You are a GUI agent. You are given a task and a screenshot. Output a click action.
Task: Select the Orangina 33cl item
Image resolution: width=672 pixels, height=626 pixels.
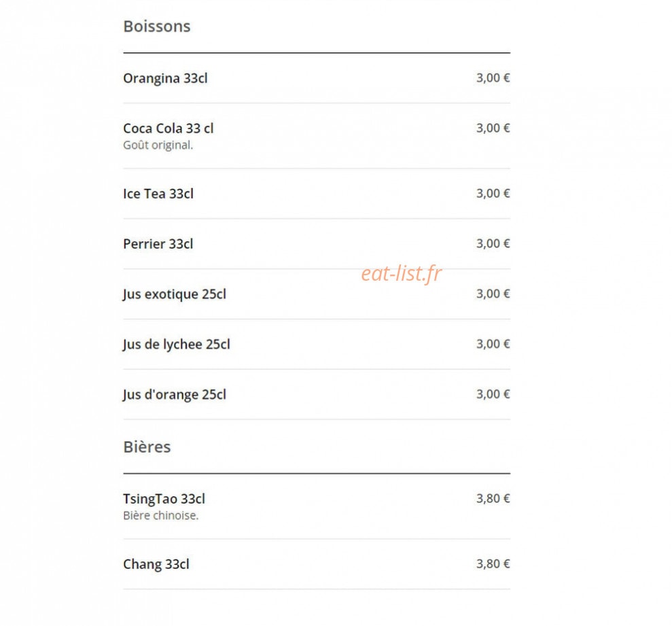tap(316, 78)
